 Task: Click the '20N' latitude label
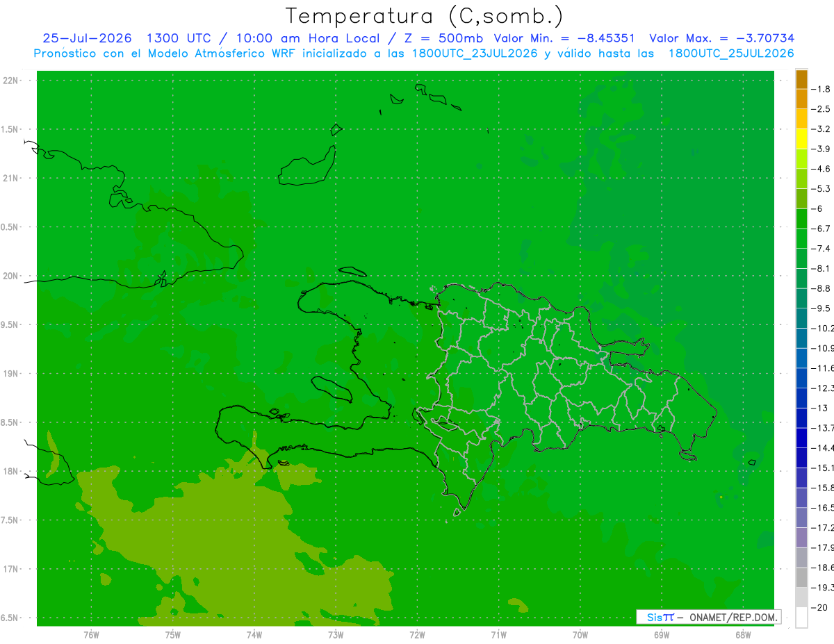(10, 276)
